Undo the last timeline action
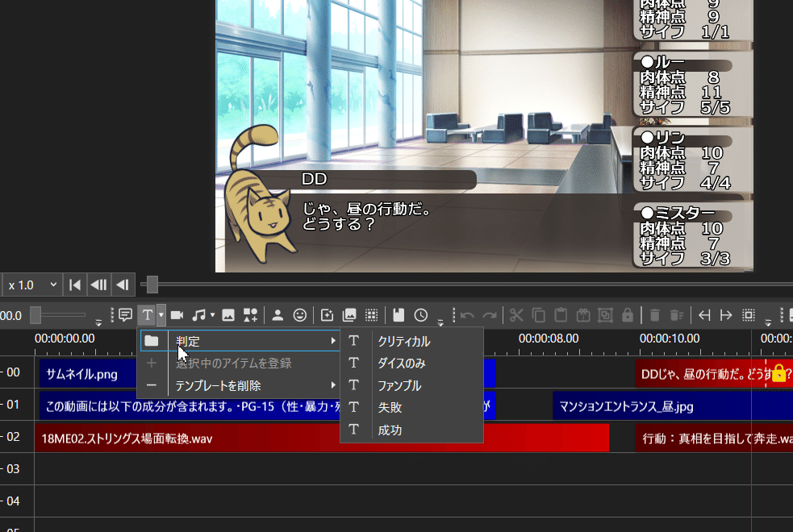 point(467,315)
